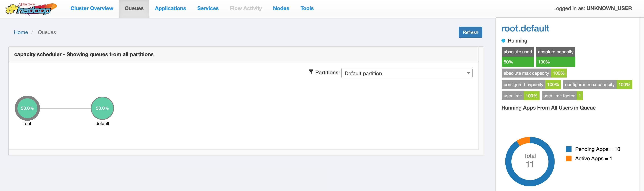The height and width of the screenshot is (191, 644).
Task: Click the configured capacity label
Action: point(523,85)
